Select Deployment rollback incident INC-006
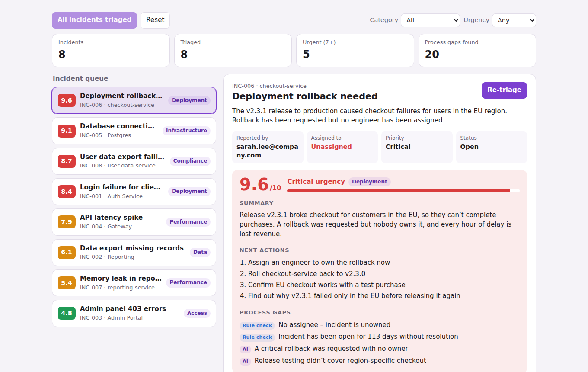 [x=134, y=100]
